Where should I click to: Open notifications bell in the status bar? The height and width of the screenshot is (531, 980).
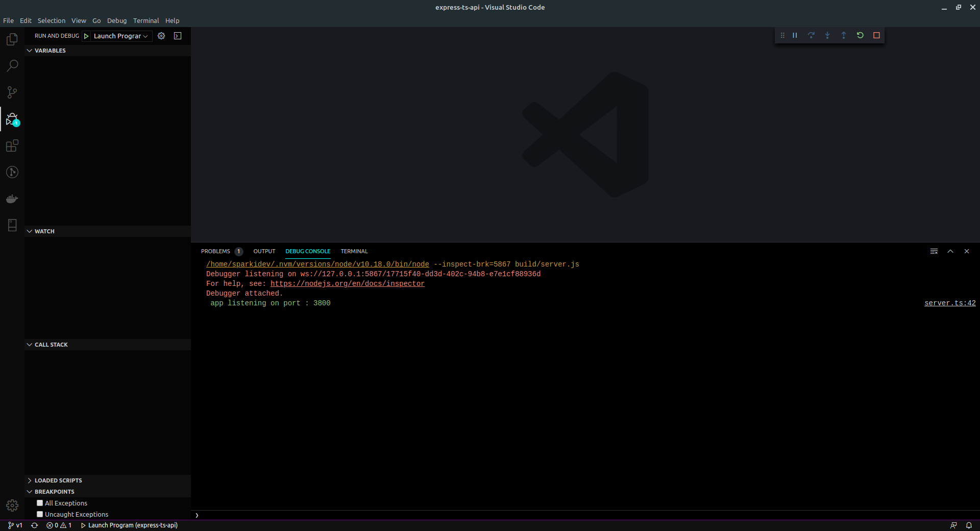click(x=969, y=525)
